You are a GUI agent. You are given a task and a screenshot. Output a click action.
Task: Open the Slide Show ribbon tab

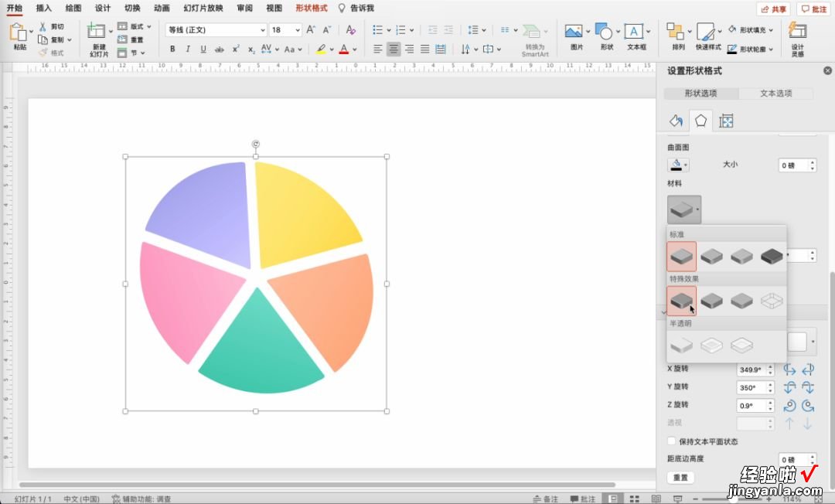pos(203,8)
